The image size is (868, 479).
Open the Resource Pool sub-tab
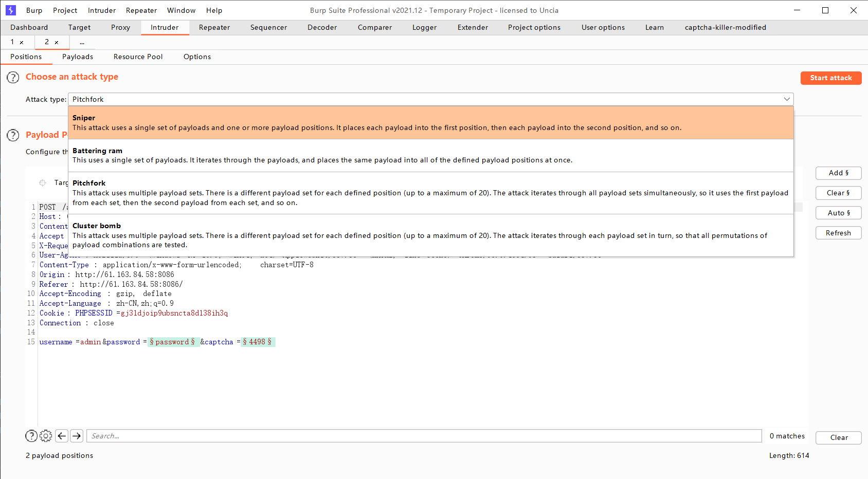(x=138, y=57)
